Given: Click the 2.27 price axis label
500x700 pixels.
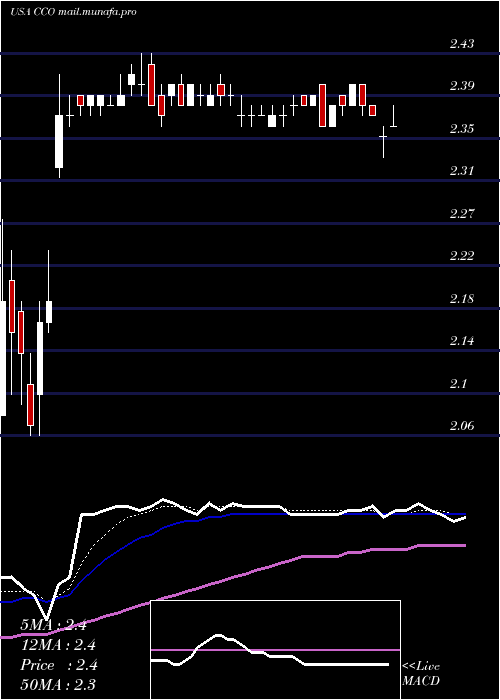Looking at the screenshot, I should tap(462, 214).
